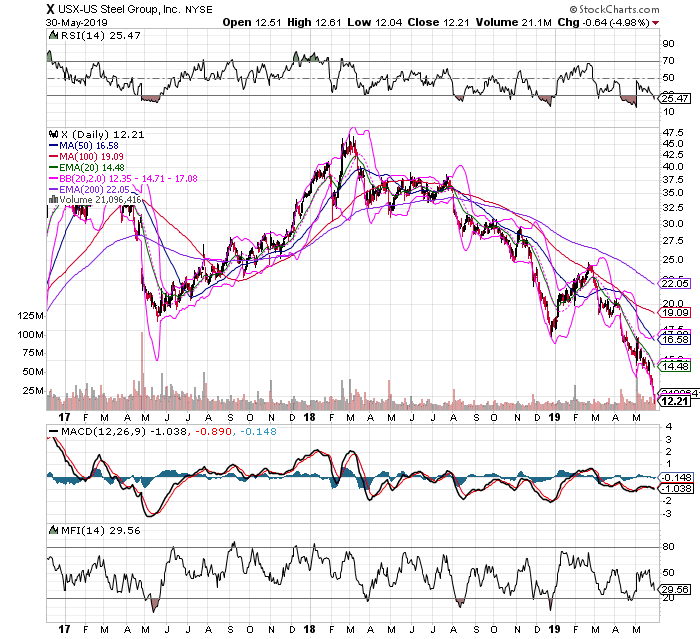Click the 75M volume axis label
This screenshot has width=700, height=639.
(33, 353)
